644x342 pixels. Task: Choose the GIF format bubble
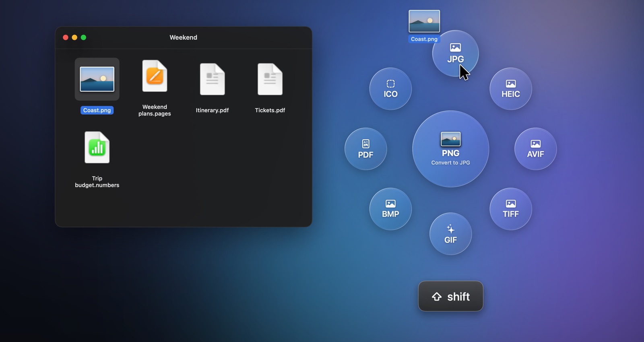pyautogui.click(x=451, y=234)
